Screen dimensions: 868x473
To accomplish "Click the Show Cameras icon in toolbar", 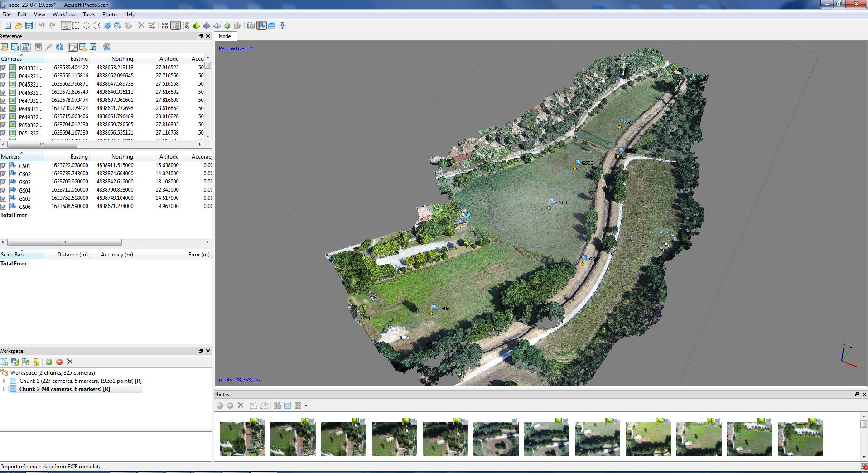I will [251, 25].
